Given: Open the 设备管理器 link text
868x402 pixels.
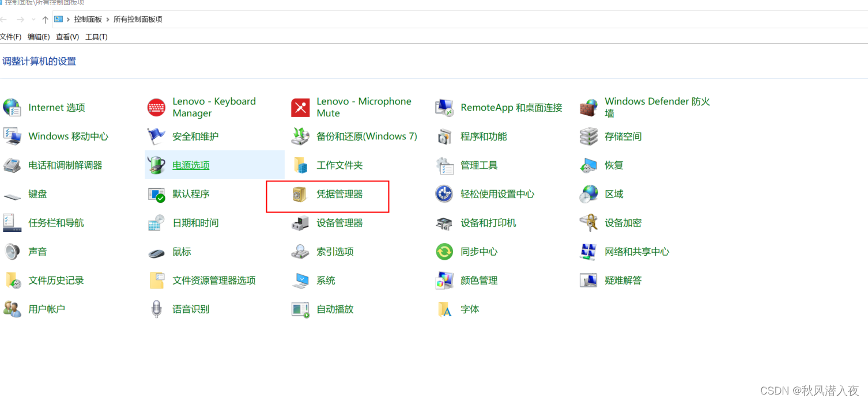Looking at the screenshot, I should click(339, 223).
